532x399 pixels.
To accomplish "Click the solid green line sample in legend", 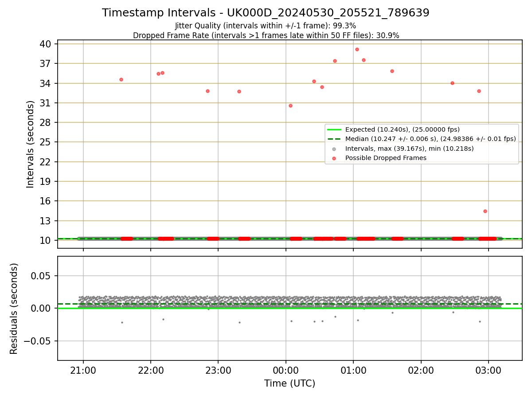I will tap(334, 130).
